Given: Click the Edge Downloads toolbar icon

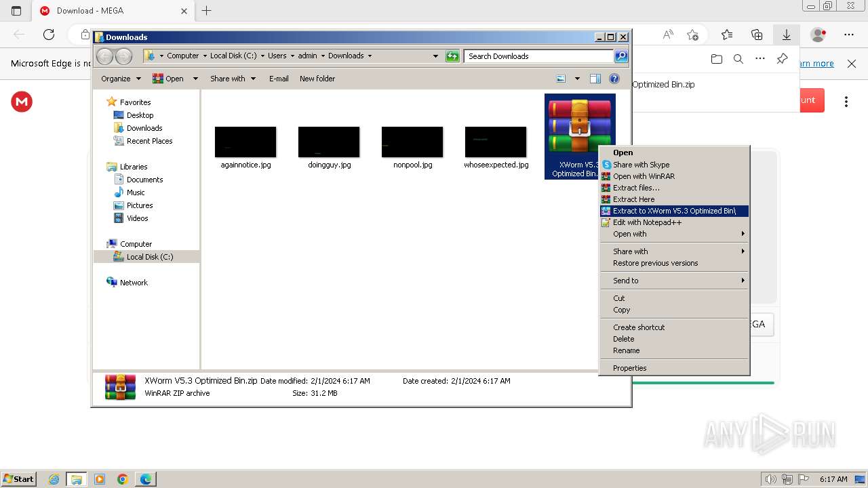Looking at the screenshot, I should (787, 35).
